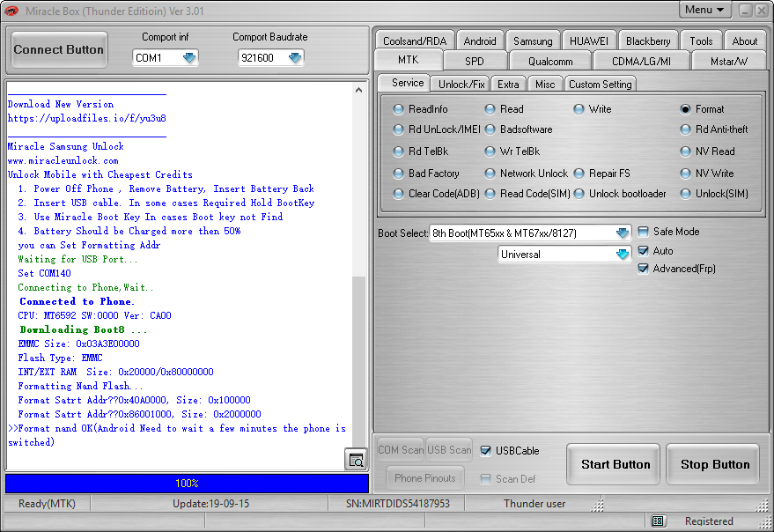Switch to the Android tab

(480, 41)
